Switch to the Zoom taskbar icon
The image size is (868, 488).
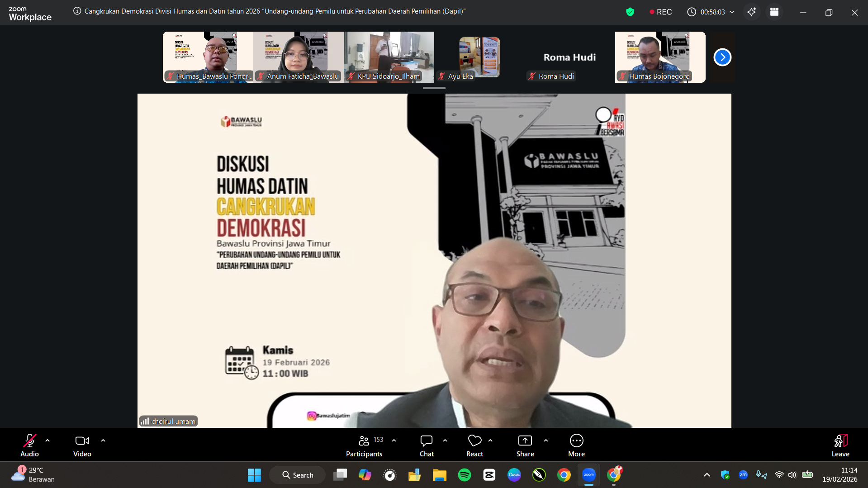click(x=589, y=475)
